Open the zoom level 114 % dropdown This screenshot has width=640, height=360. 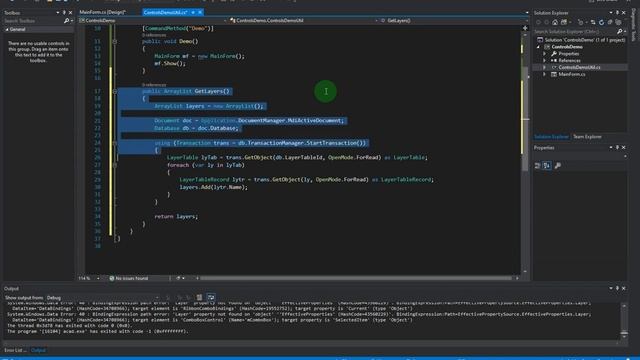[98, 278]
